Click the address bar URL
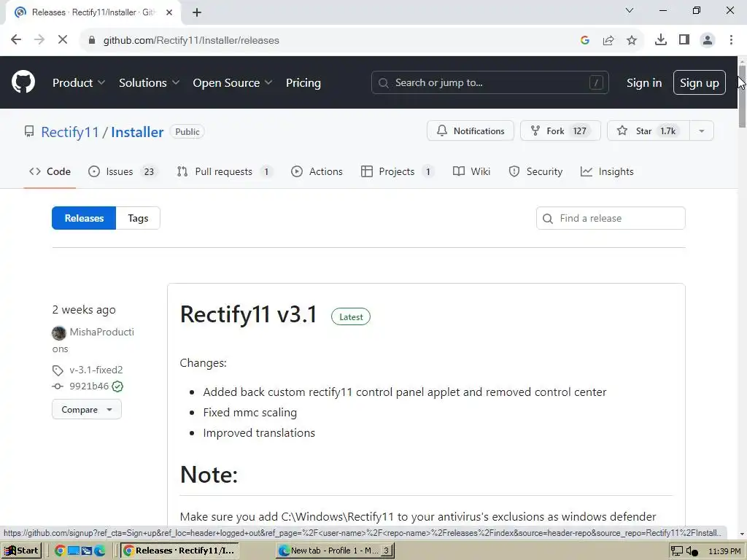The image size is (747, 560). [191, 41]
